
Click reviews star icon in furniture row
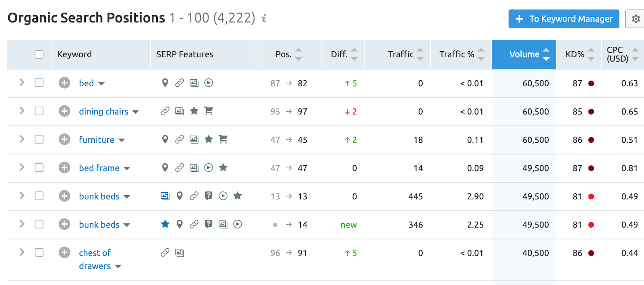point(208,139)
